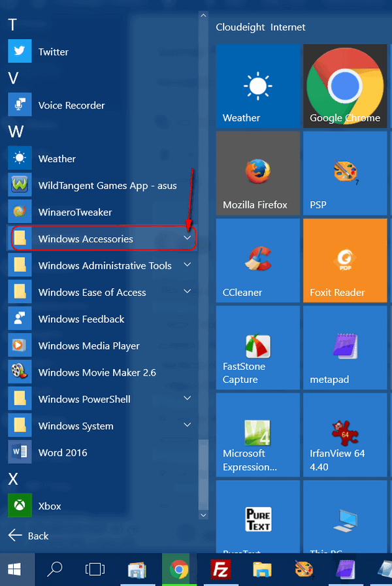Screen dimensions: 392x586
Task: Open the PureText tile
Action: point(258,517)
